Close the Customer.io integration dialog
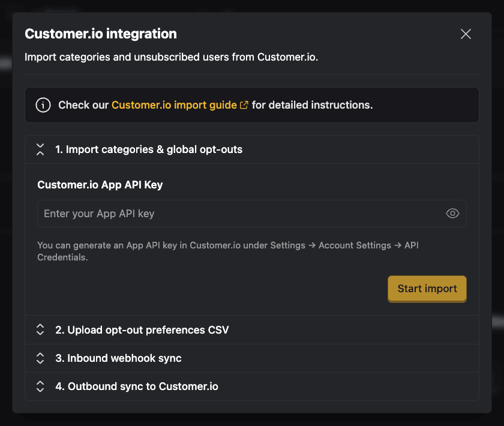 (x=466, y=34)
